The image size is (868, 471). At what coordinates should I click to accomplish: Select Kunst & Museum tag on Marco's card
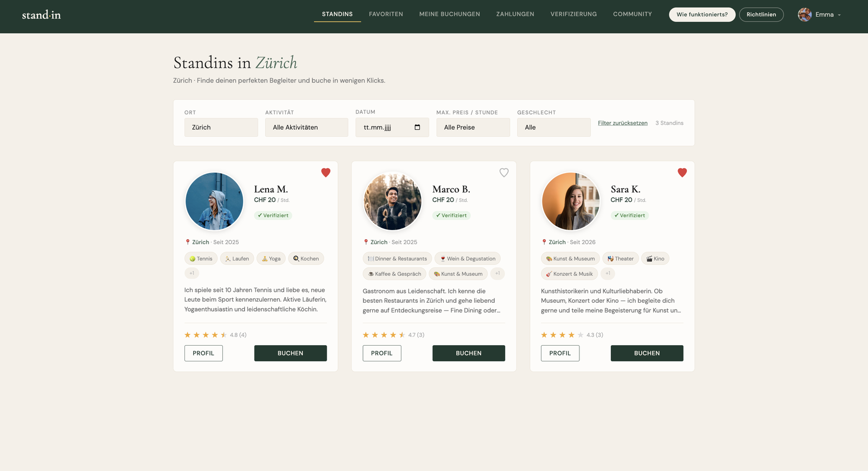[x=458, y=274]
